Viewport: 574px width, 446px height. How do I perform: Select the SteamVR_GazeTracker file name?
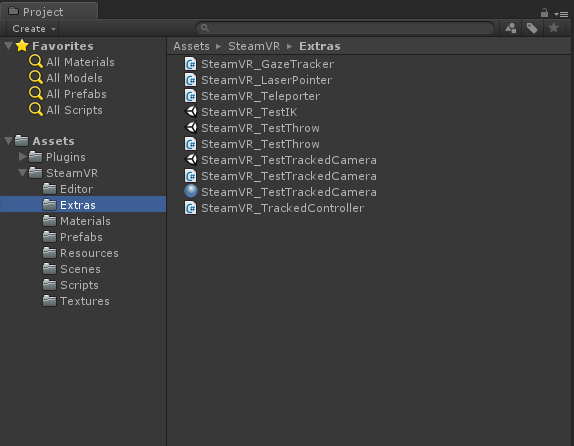pyautogui.click(x=268, y=64)
